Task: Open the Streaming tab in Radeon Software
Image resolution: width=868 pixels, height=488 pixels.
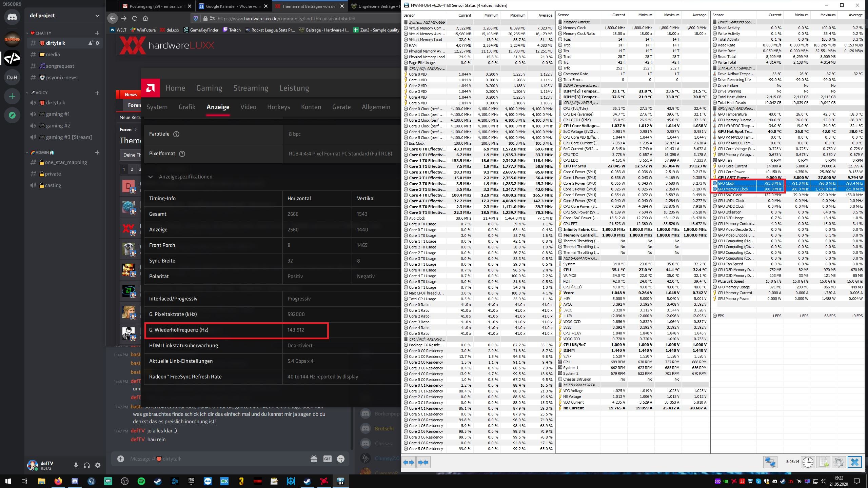Action: [x=251, y=88]
